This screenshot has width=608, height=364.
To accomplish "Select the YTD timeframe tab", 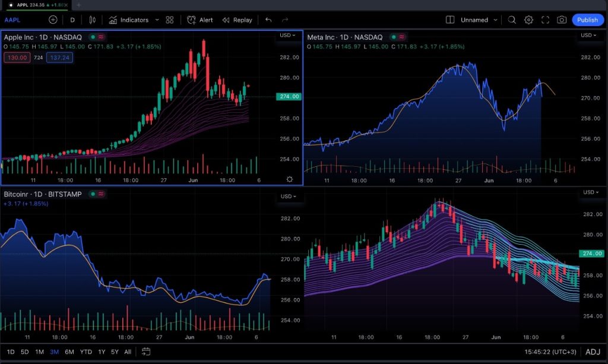I will [x=85, y=352].
